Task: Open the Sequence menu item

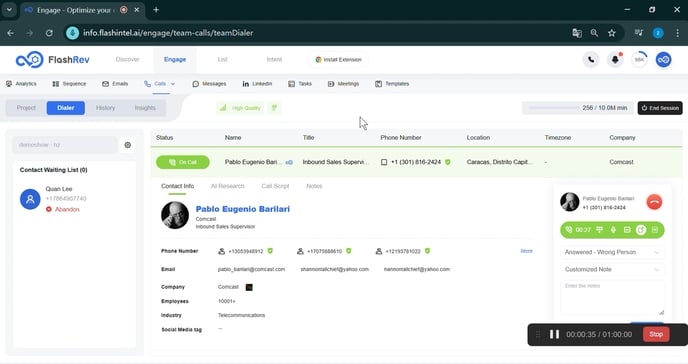Action: pyautogui.click(x=69, y=84)
